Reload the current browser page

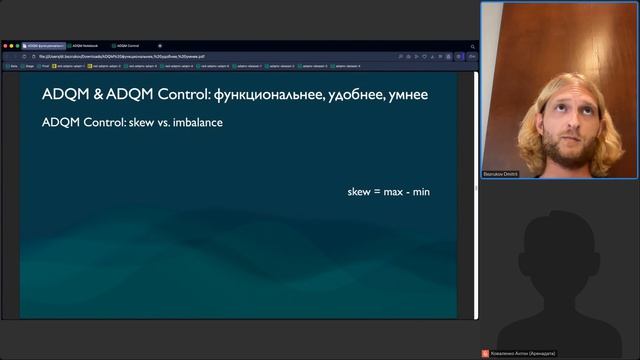pyautogui.click(x=24, y=57)
